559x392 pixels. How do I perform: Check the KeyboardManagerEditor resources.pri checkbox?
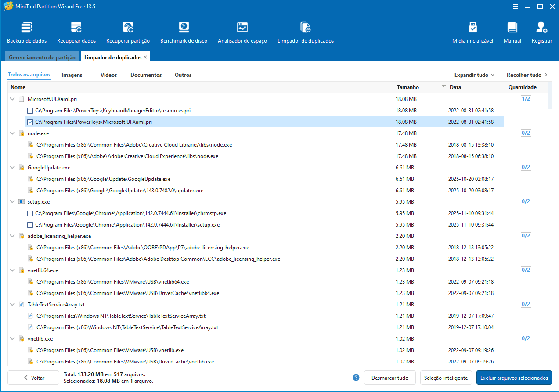(30, 111)
